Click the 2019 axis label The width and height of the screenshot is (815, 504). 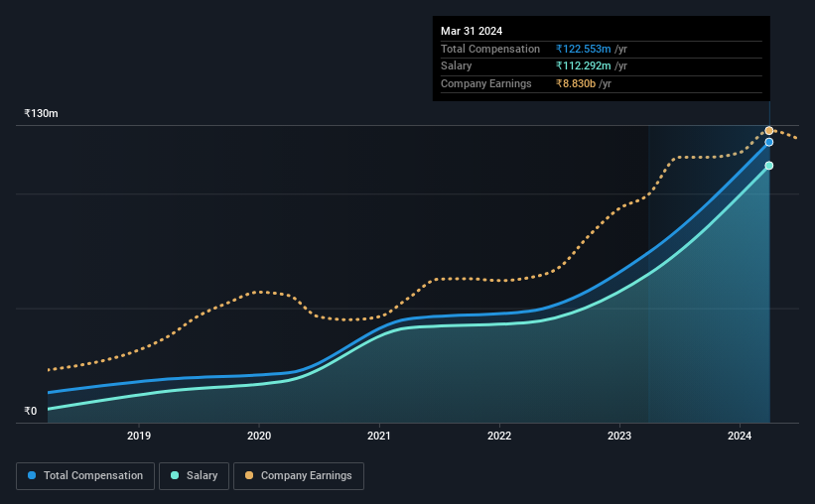pyautogui.click(x=139, y=436)
